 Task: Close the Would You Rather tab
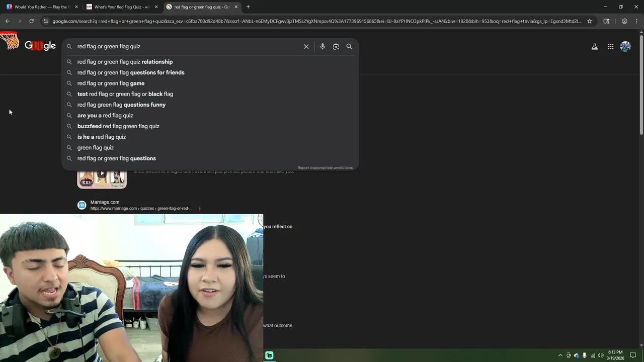click(x=76, y=7)
